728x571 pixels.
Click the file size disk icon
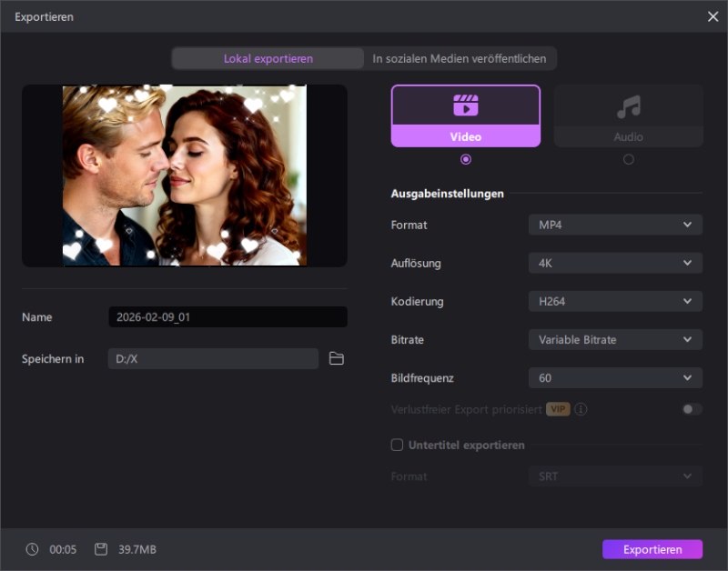point(101,549)
